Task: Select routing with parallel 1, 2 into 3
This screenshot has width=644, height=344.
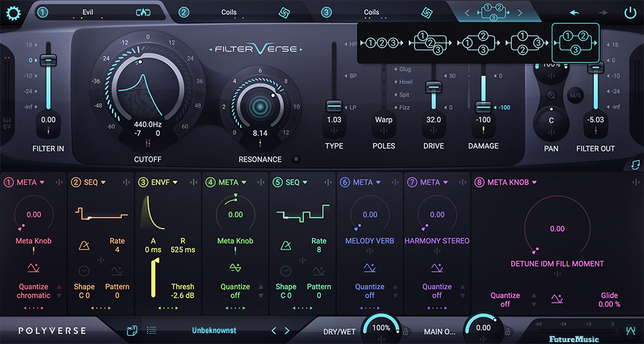Action: [526, 43]
